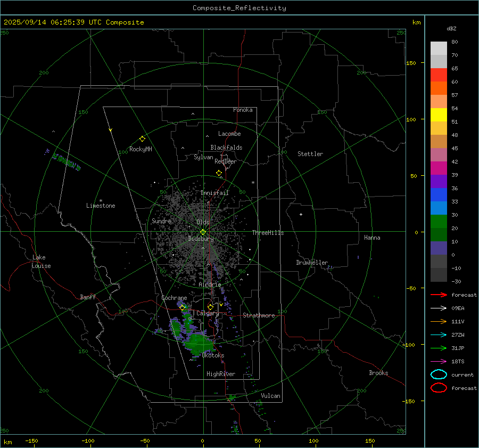Click the Hanna label
Image resolution: width=479 pixels, height=448 pixels.
(x=372, y=238)
